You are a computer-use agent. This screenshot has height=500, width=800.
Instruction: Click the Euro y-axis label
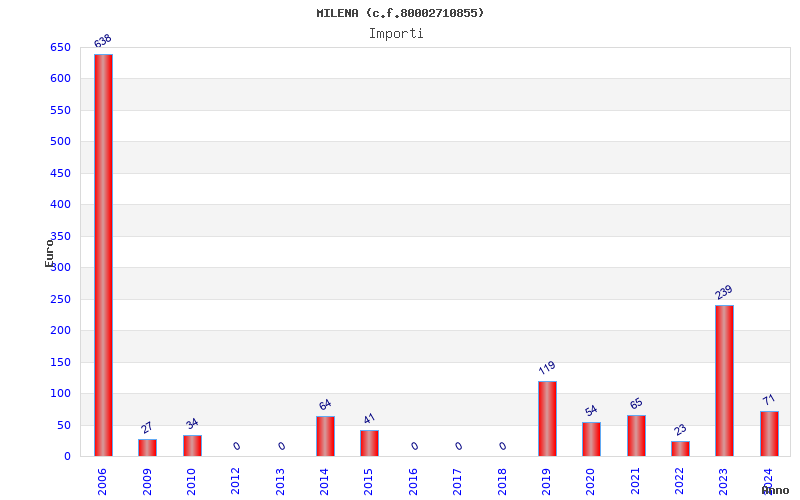49,253
